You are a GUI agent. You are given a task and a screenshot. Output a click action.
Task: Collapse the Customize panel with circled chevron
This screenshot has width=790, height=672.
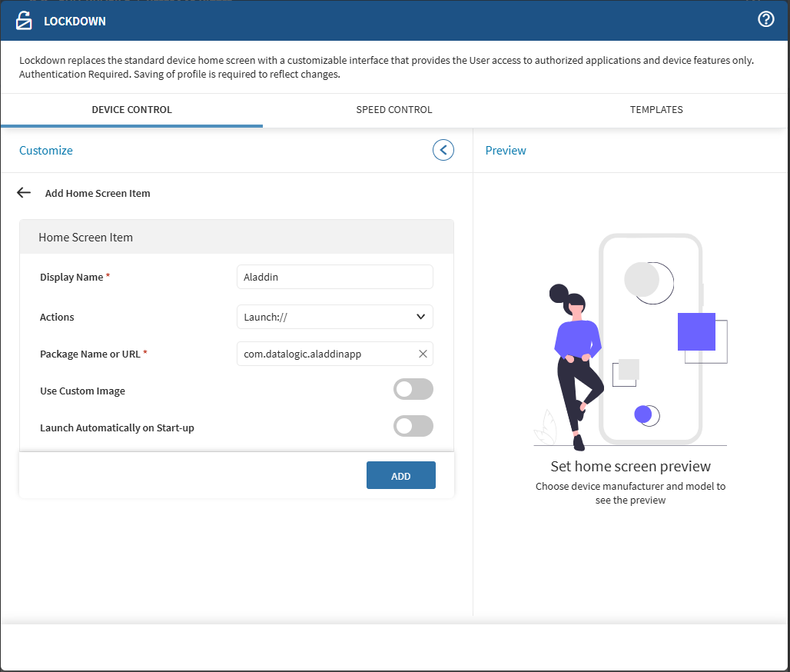443,150
